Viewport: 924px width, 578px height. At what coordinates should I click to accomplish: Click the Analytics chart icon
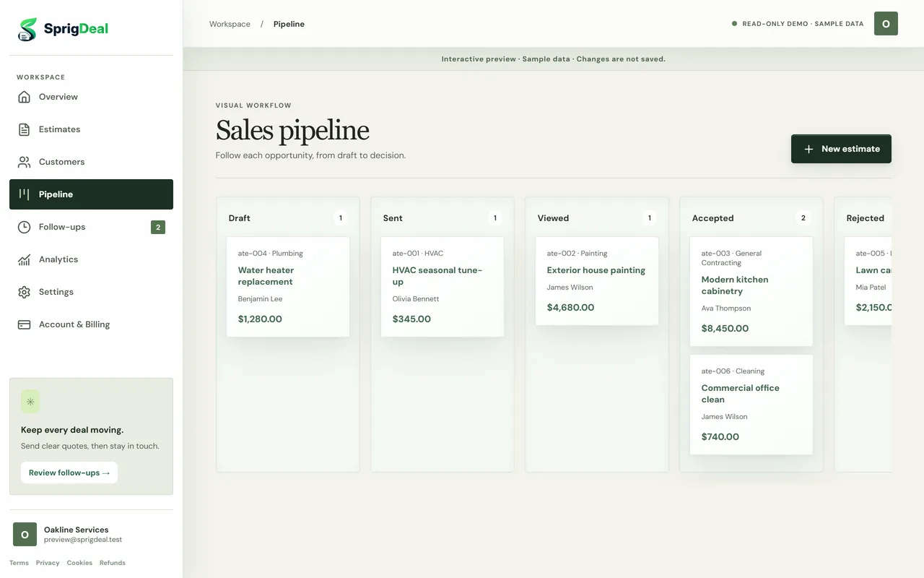pyautogui.click(x=25, y=259)
